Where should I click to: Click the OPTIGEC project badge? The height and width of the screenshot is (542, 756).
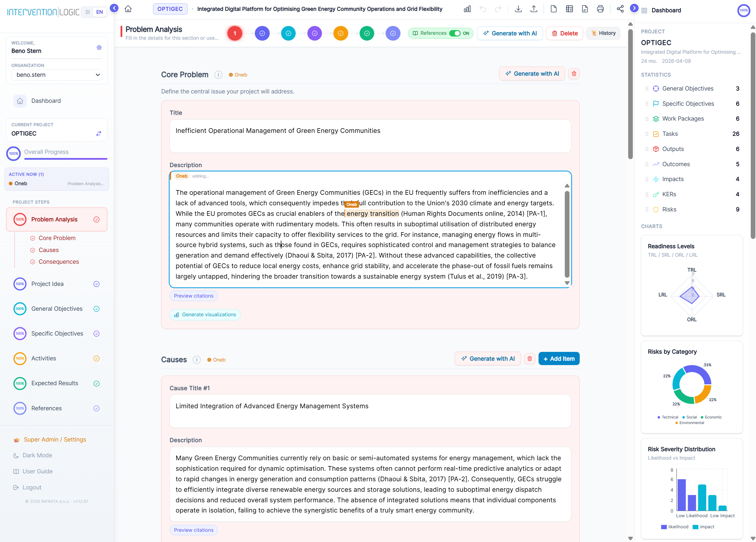(170, 9)
